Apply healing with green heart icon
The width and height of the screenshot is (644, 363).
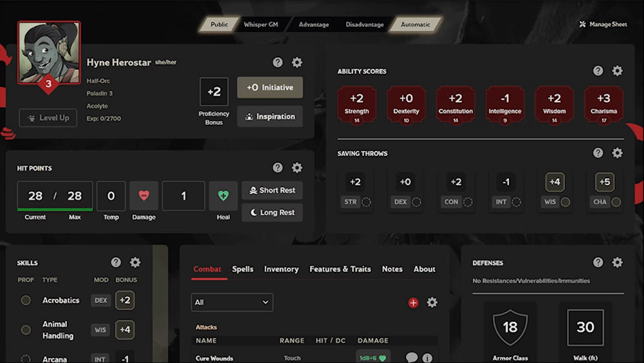(223, 196)
